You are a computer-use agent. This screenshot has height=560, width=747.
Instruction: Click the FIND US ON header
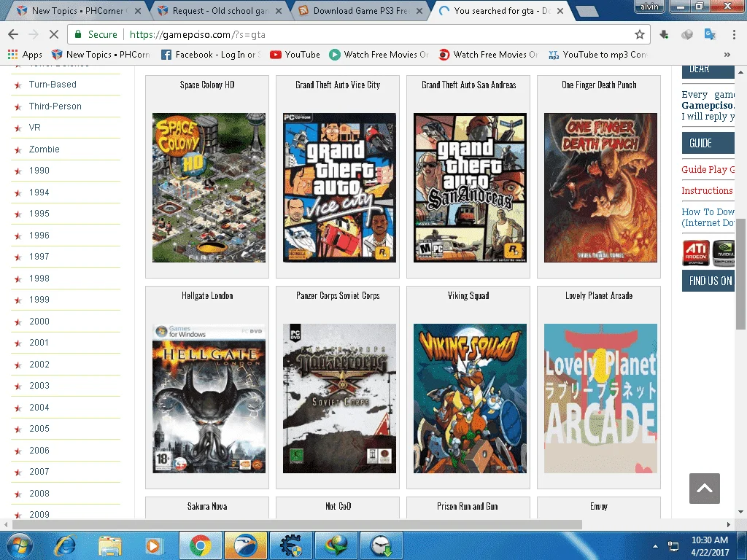708,281
